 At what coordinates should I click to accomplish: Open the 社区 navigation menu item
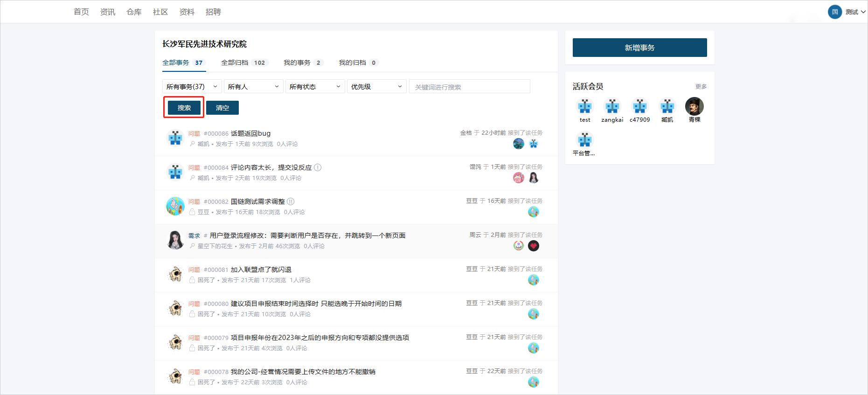(160, 12)
